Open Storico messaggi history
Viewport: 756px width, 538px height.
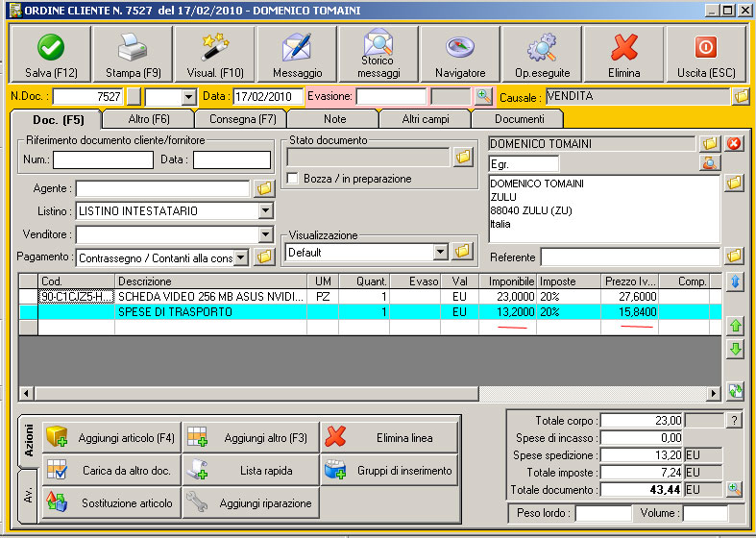pos(378,54)
